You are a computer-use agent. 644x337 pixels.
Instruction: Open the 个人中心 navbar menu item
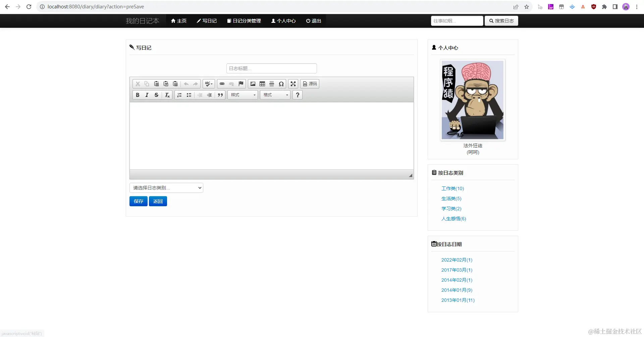283,21
